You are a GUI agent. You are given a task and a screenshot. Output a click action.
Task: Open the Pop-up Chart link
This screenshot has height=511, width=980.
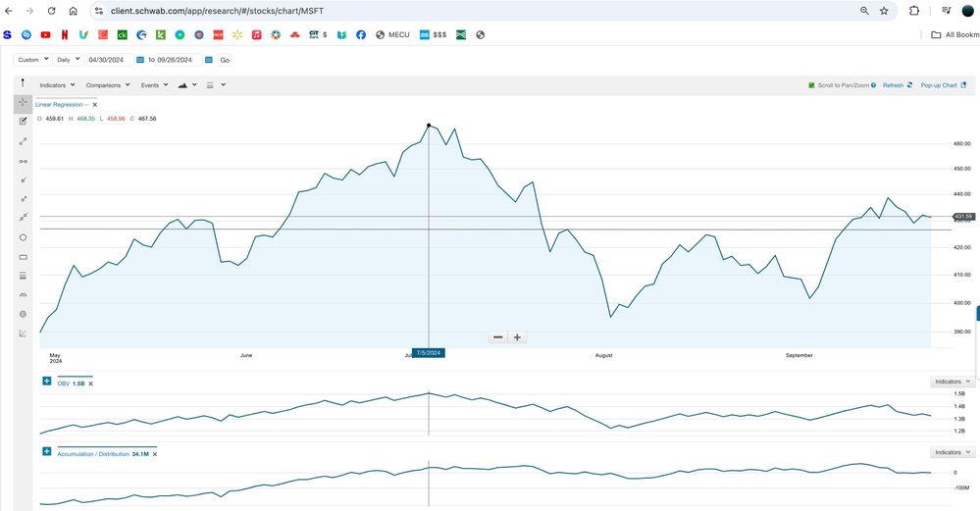(943, 85)
